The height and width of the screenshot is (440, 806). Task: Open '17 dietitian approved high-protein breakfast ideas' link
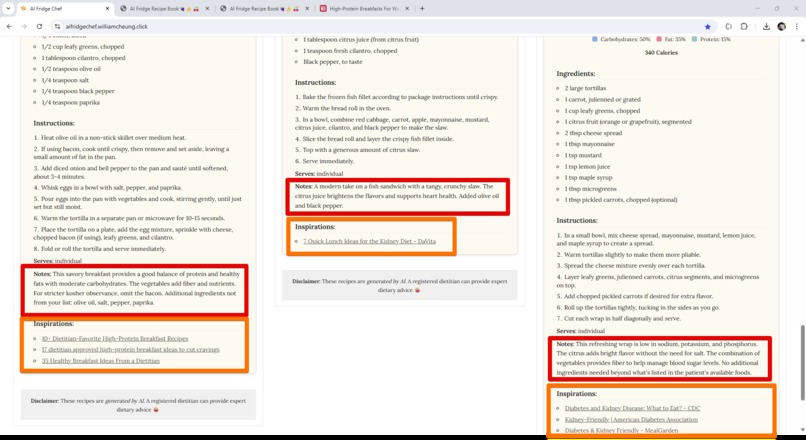tap(131, 350)
